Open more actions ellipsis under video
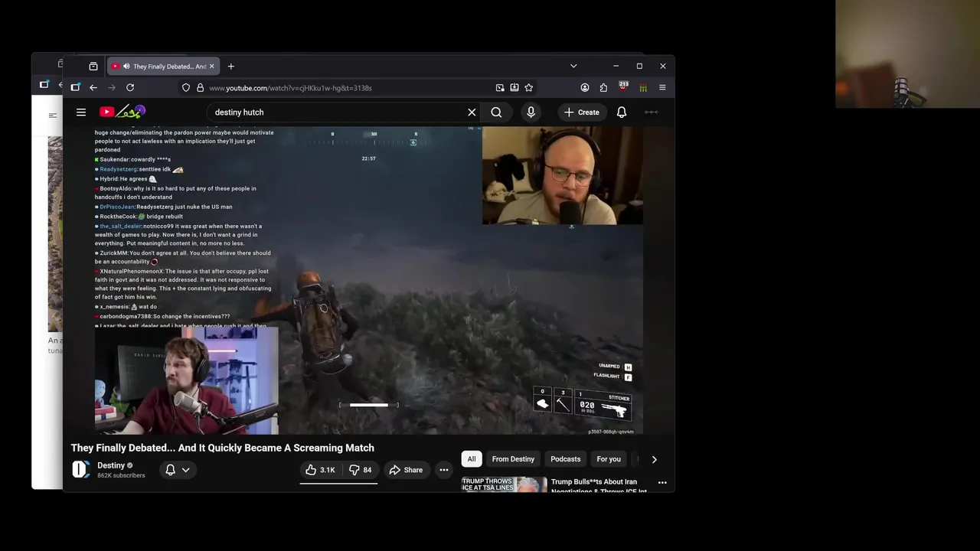980x551 pixels. click(443, 470)
